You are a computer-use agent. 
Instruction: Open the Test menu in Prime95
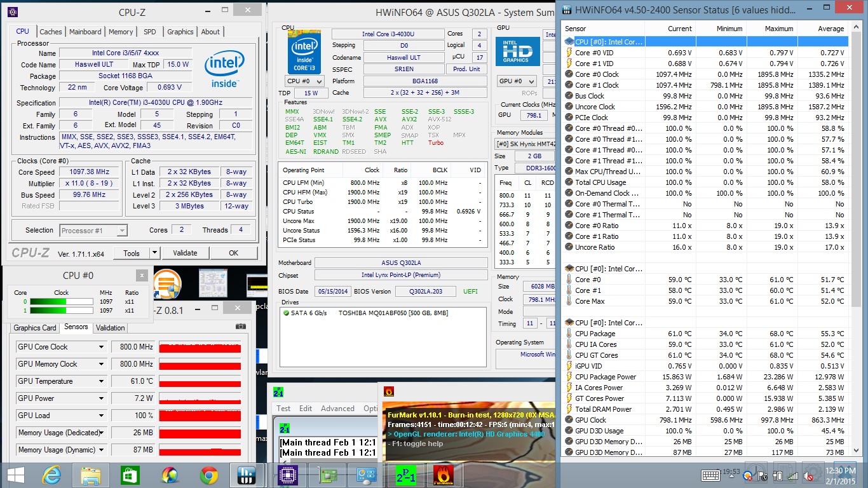coord(283,409)
